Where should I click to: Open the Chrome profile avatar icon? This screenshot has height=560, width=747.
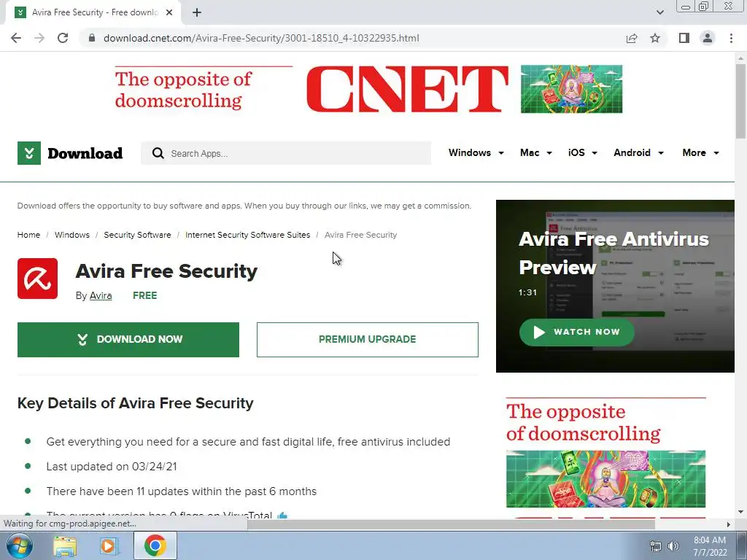[x=708, y=38]
